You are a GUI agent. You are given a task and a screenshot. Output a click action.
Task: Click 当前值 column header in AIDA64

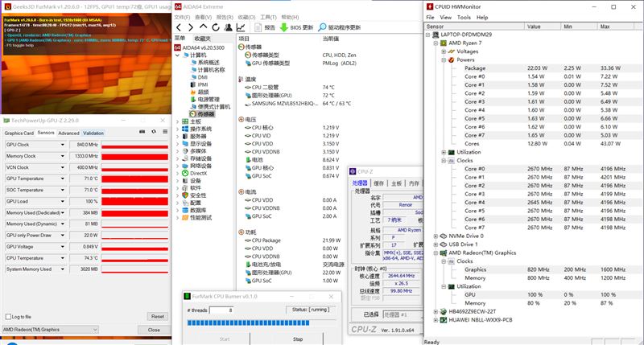(331, 38)
